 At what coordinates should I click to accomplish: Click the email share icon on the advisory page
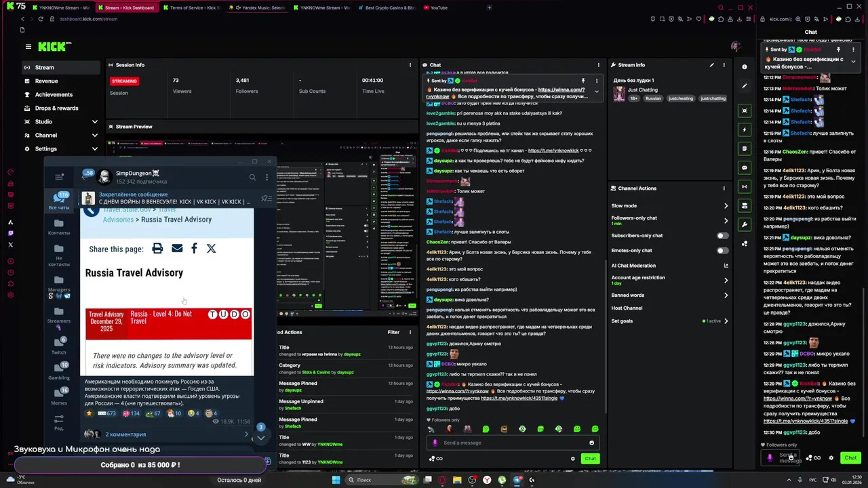point(177,249)
